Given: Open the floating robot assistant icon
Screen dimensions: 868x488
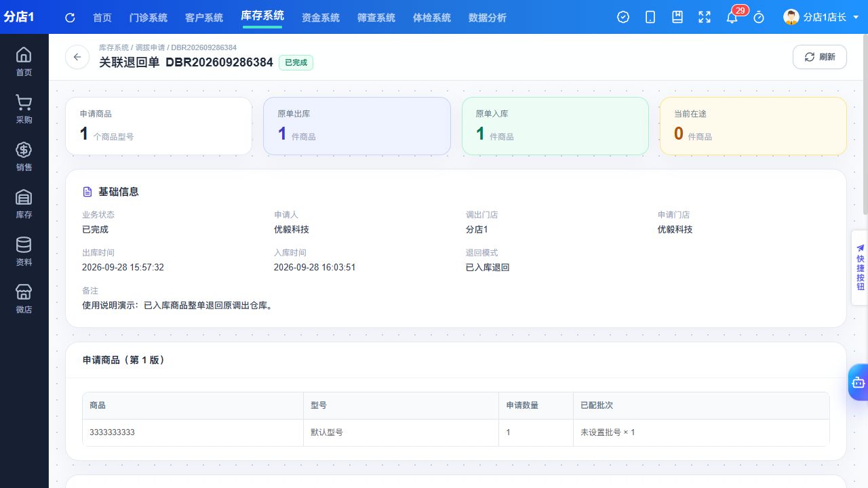Looking at the screenshot, I should [859, 382].
